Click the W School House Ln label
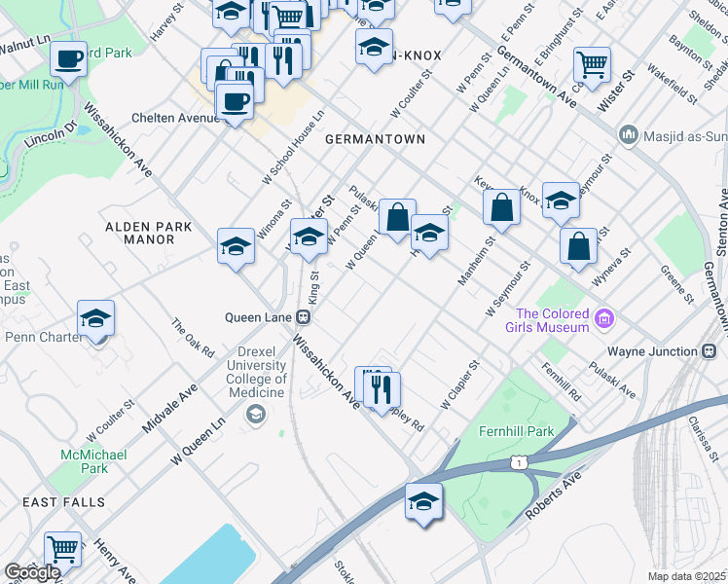The width and height of the screenshot is (728, 584). click(x=293, y=147)
